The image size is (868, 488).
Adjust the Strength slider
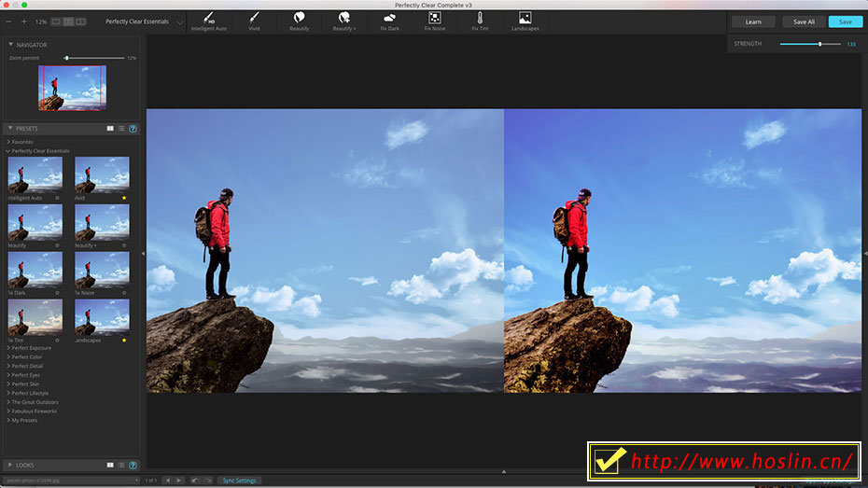[x=819, y=44]
